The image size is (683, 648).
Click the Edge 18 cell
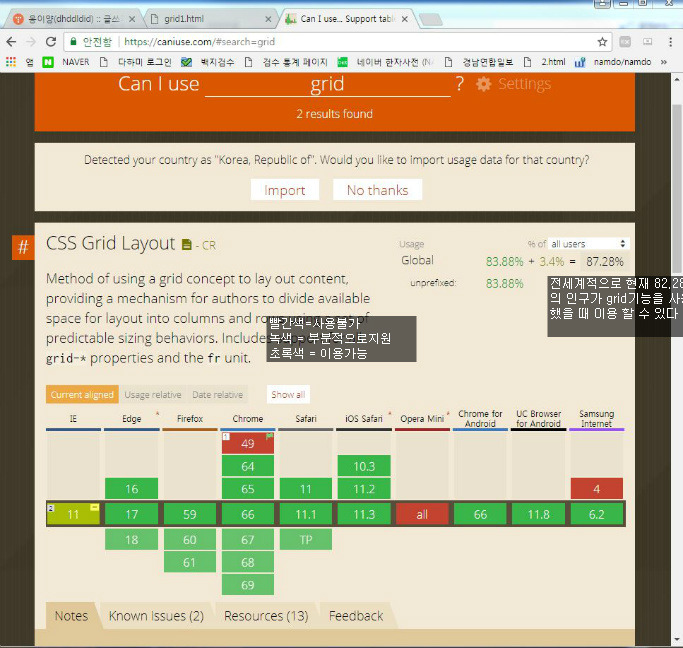point(132,540)
